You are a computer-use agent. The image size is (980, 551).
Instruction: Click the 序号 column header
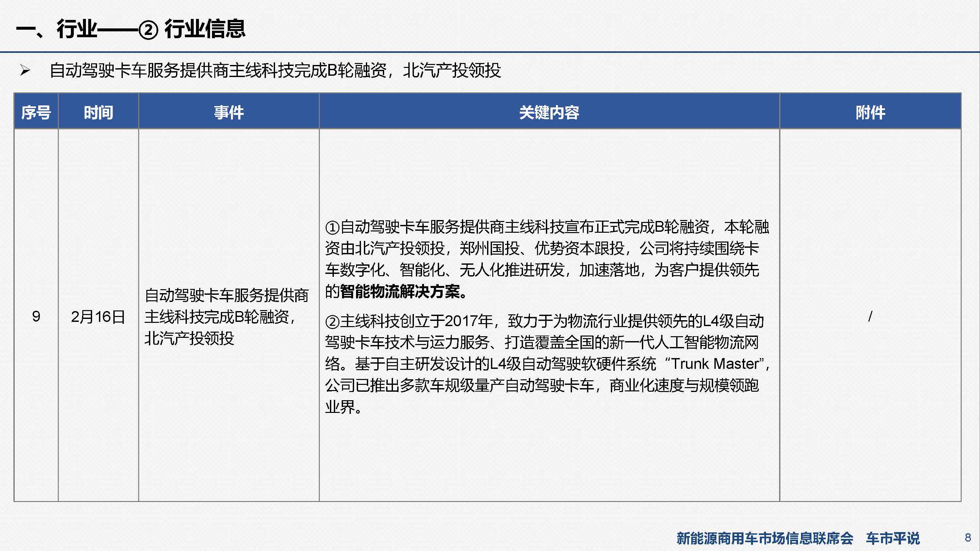click(x=36, y=111)
